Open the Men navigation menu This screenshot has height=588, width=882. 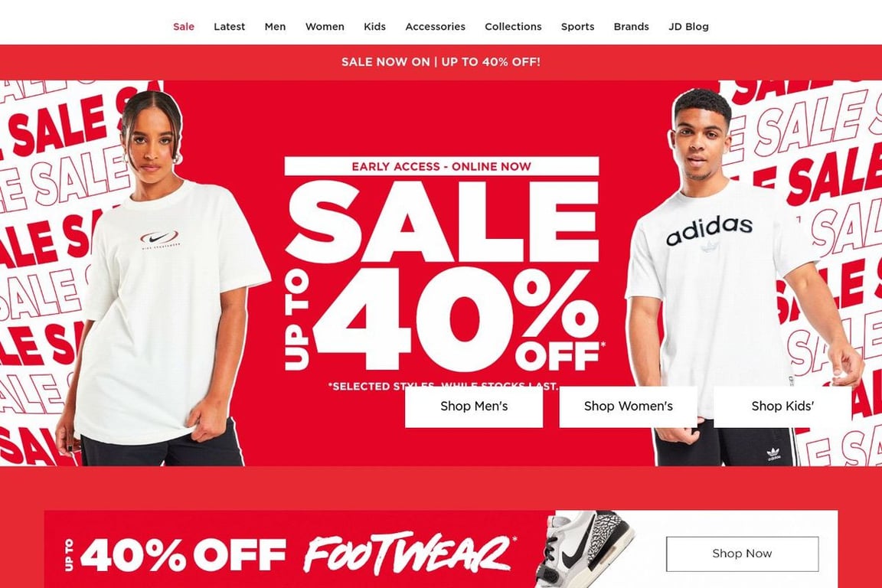tap(275, 27)
